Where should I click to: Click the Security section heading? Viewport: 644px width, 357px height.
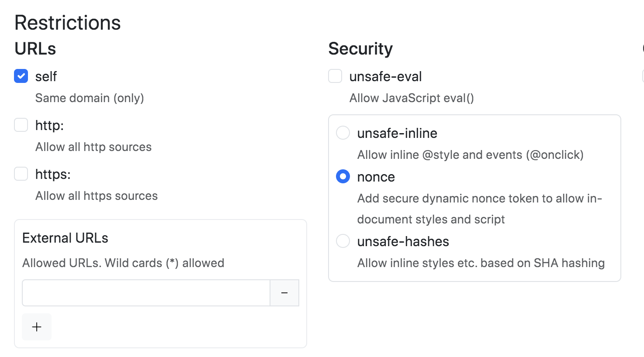coord(360,48)
